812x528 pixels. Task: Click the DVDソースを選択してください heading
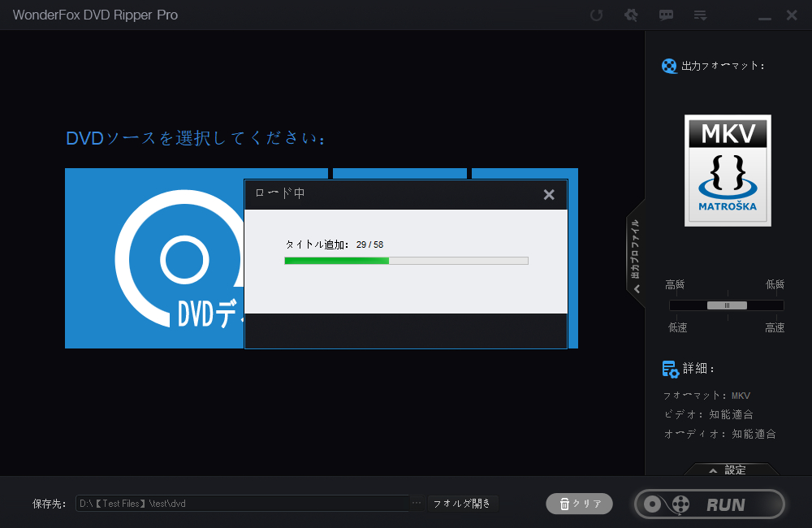pos(196,138)
